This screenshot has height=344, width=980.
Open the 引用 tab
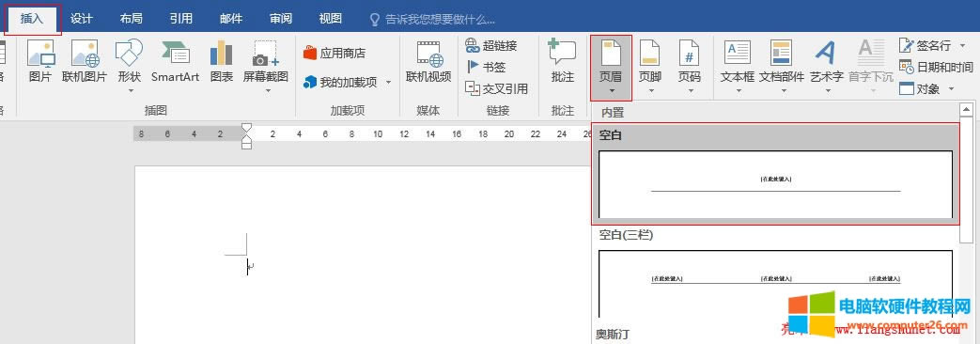coord(181,18)
